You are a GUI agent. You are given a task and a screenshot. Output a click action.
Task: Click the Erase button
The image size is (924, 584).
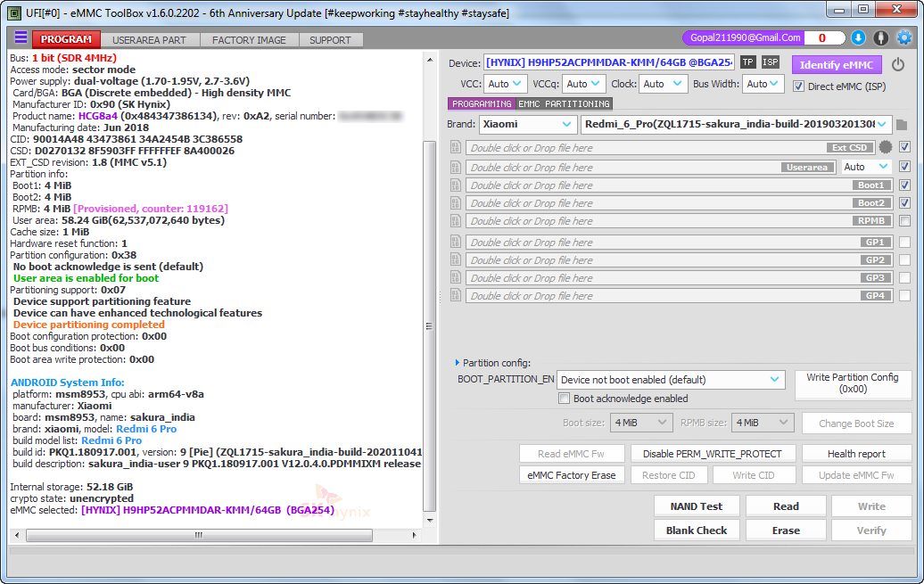pyautogui.click(x=786, y=531)
